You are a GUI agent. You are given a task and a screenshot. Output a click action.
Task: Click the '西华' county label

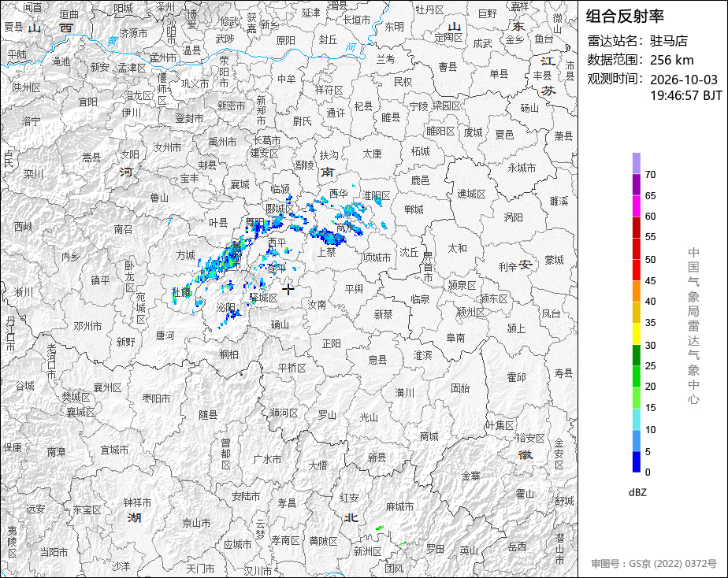pyautogui.click(x=338, y=194)
